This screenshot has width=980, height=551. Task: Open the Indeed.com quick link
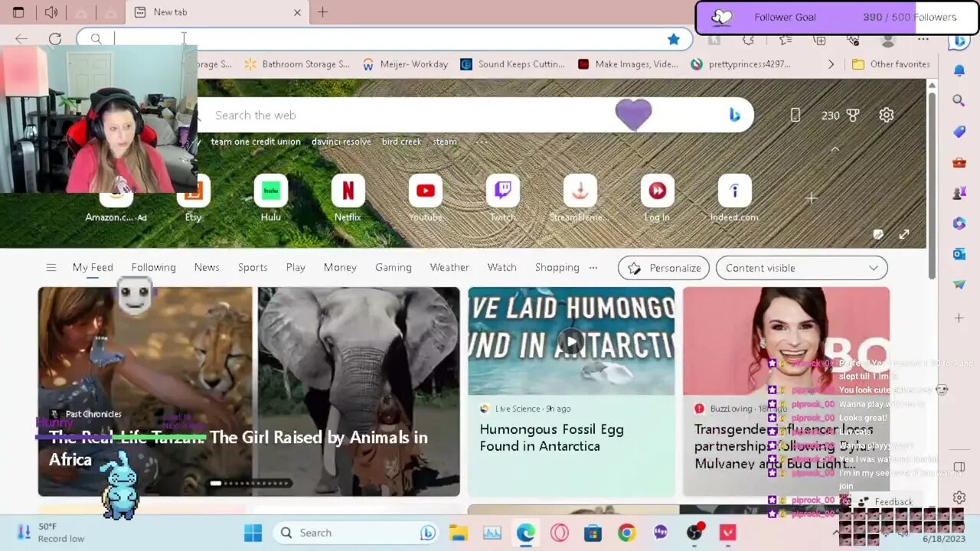734,199
